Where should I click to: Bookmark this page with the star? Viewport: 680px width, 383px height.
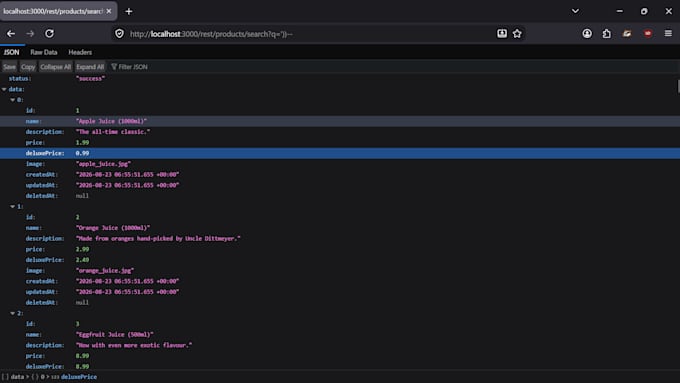[x=517, y=33]
